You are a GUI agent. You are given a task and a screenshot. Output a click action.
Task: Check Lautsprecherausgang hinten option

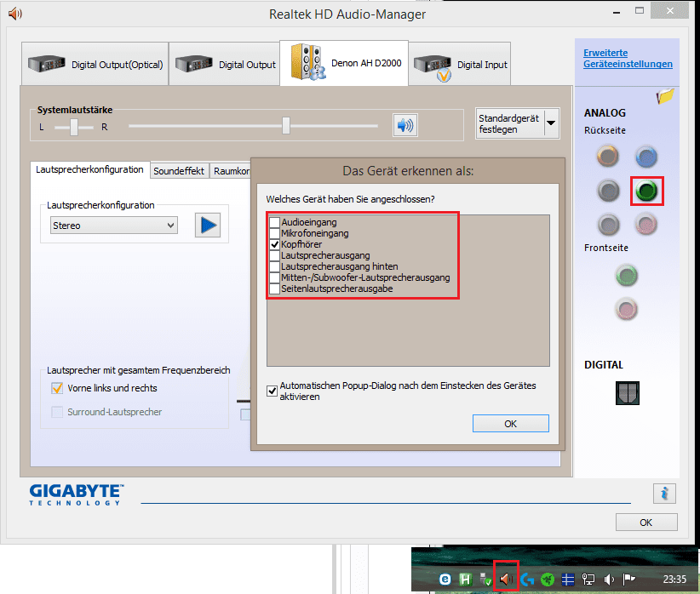(x=274, y=266)
